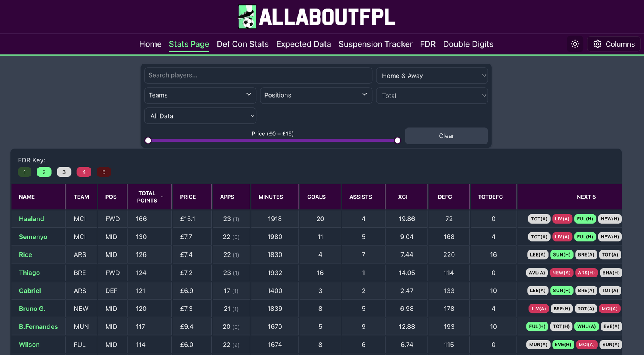Switch to Def Con Stats tab
644x355 pixels.
243,44
